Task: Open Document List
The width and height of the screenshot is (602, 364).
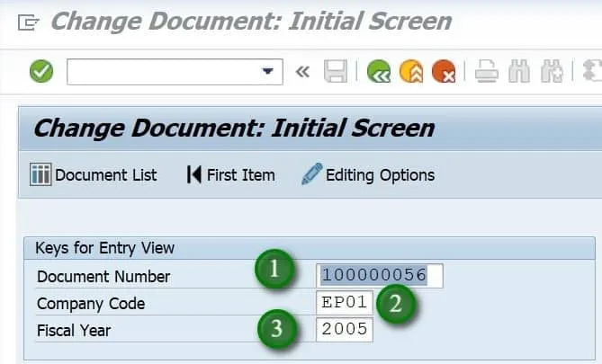Action: coord(94,175)
